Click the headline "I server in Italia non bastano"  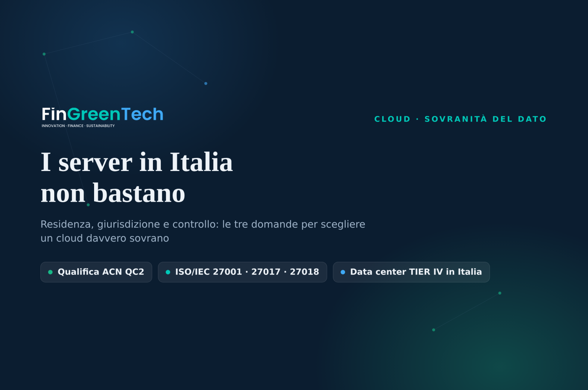pyautogui.click(x=136, y=178)
